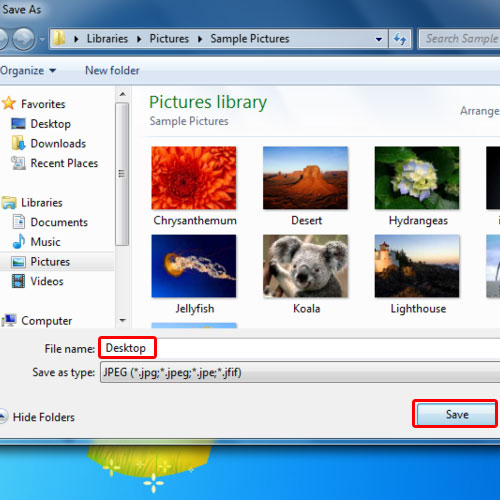Open the Save as type combo box
The width and height of the screenshot is (500, 500).
pos(300,372)
